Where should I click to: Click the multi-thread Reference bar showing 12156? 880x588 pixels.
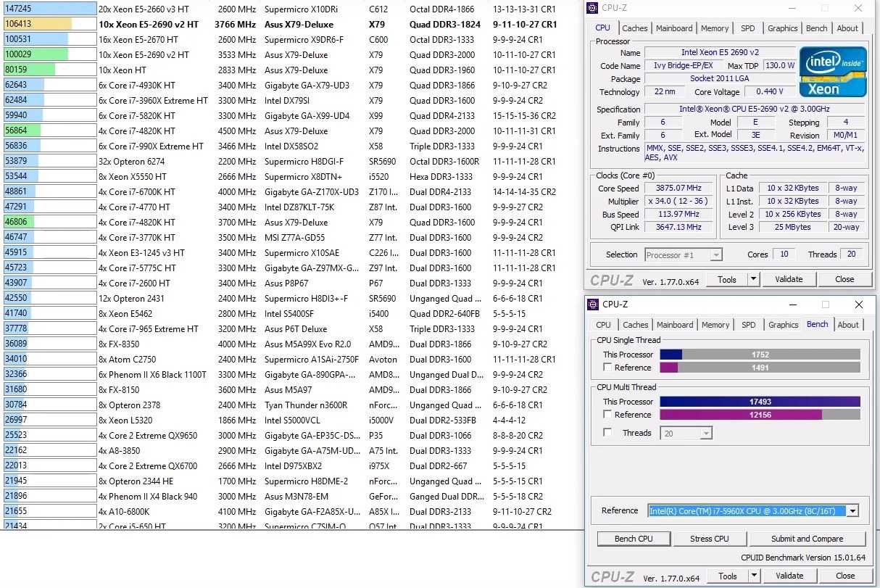tap(760, 415)
